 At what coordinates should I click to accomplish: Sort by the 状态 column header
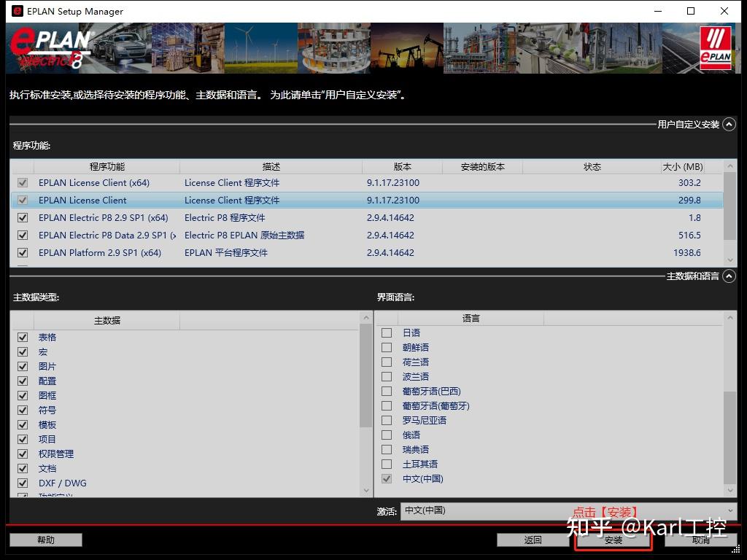click(592, 167)
